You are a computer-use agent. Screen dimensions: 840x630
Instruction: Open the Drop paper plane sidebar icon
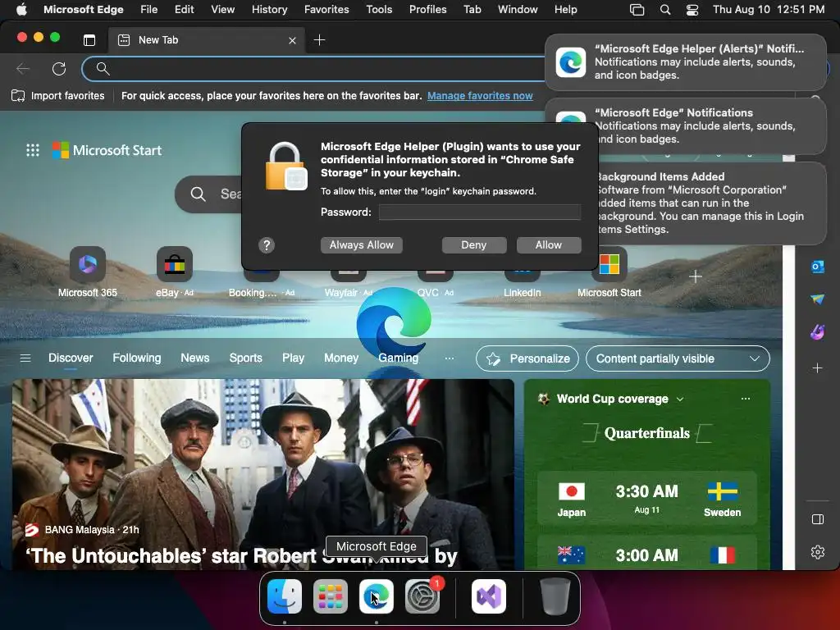pyautogui.click(x=818, y=299)
